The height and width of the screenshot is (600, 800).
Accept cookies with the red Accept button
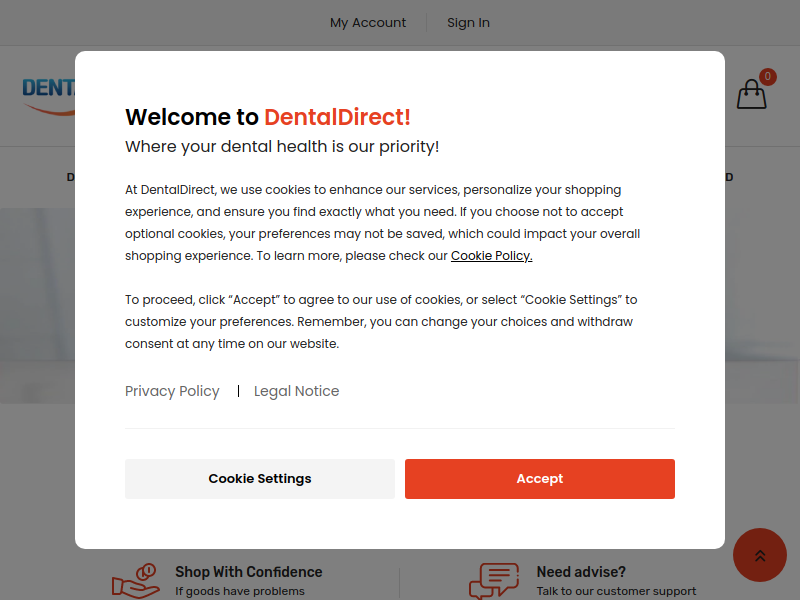[x=540, y=479]
